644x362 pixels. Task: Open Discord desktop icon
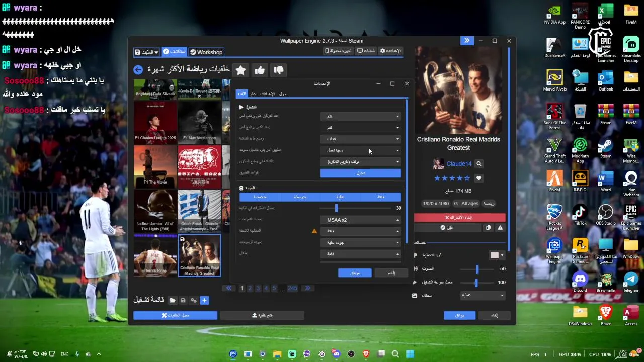tap(580, 282)
